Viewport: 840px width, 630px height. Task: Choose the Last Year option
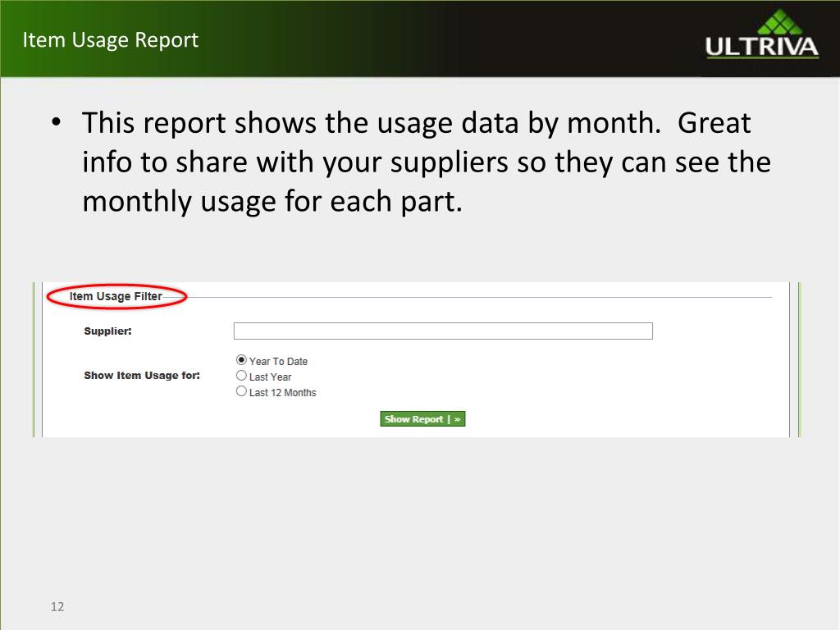[x=242, y=376]
